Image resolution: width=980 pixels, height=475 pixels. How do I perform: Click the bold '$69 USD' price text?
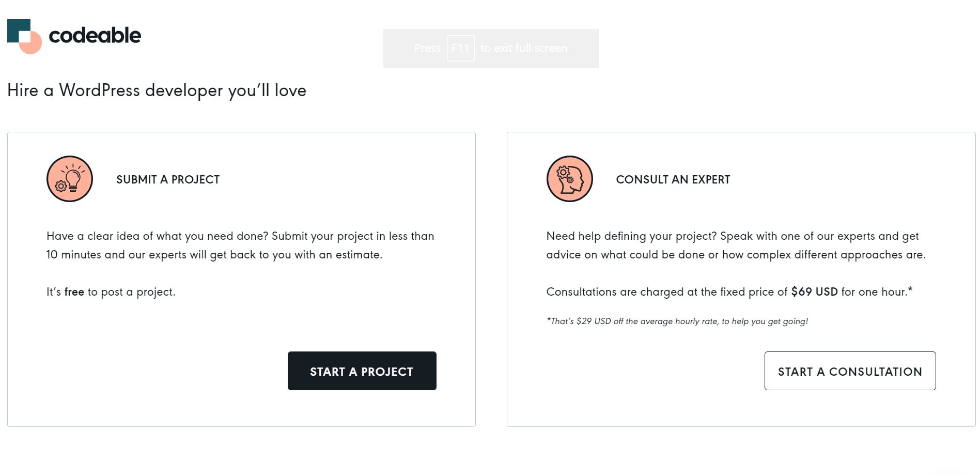click(x=814, y=292)
